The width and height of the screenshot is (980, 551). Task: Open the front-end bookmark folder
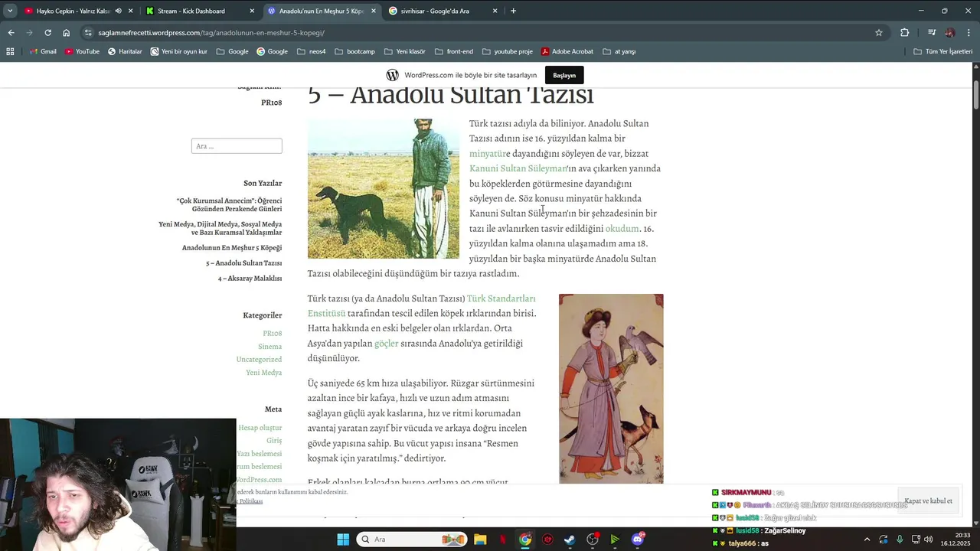pos(453,51)
